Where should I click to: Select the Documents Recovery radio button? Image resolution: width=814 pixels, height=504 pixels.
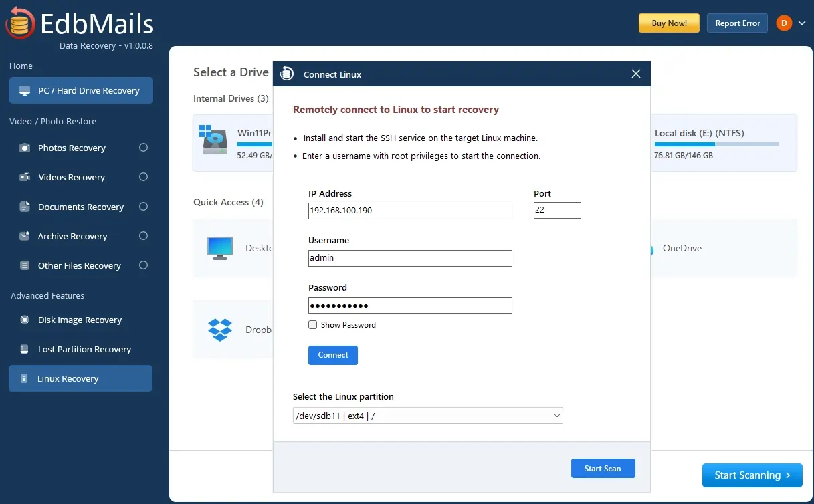point(143,207)
